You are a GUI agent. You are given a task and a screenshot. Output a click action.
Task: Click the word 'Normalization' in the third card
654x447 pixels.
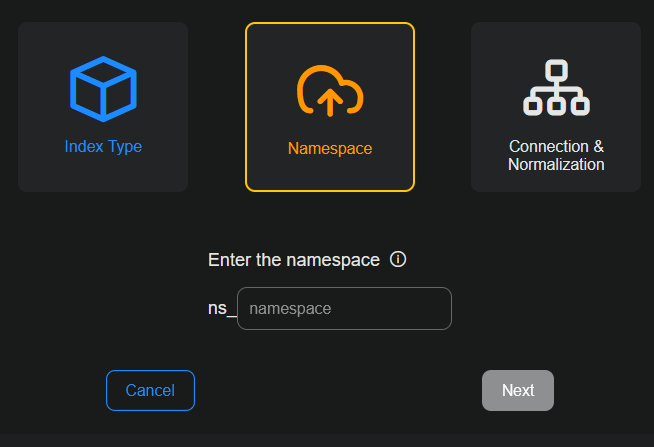556,165
